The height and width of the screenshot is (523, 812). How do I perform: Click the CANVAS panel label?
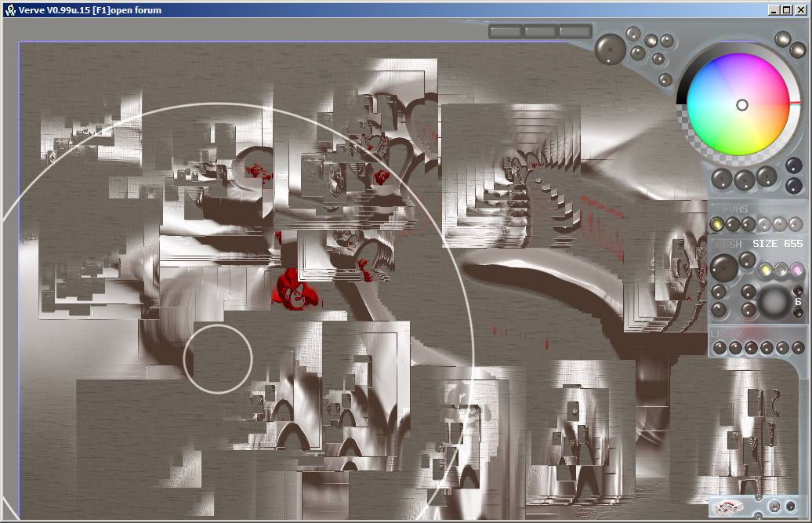(730, 209)
